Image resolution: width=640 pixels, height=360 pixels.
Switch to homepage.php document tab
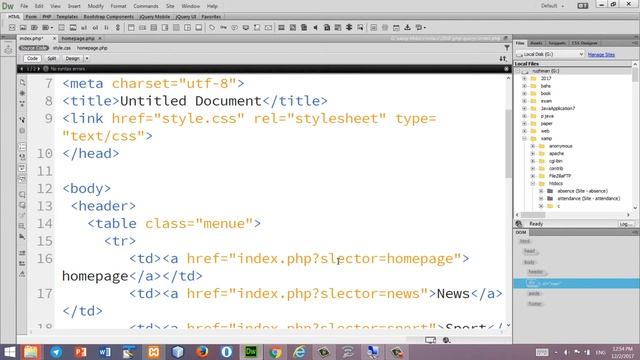[x=78, y=38]
